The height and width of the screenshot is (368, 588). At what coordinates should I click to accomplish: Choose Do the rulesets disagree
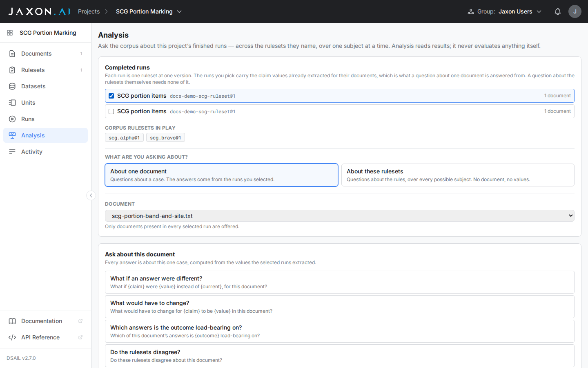click(x=340, y=356)
